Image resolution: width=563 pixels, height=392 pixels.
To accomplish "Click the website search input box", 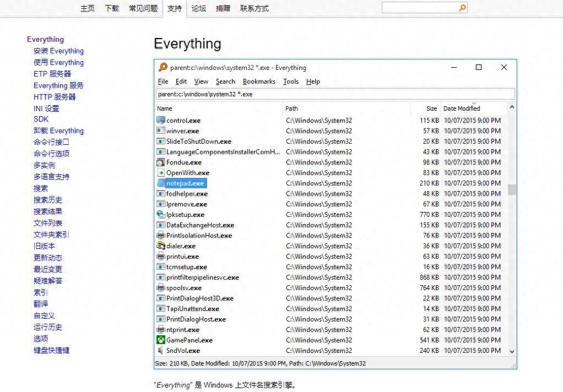I will [x=420, y=8].
